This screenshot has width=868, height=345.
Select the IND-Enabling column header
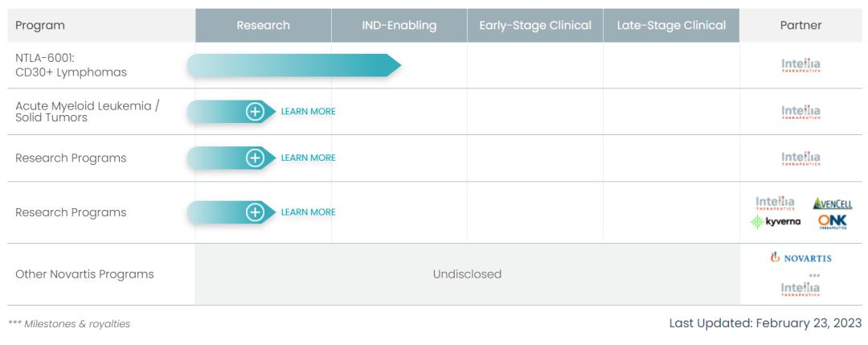coord(399,26)
